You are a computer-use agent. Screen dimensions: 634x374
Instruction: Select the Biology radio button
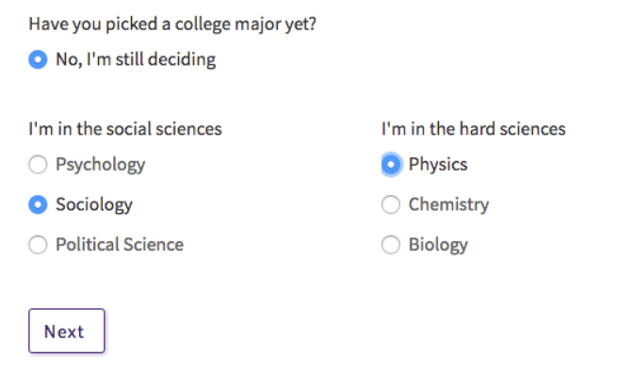tap(391, 245)
